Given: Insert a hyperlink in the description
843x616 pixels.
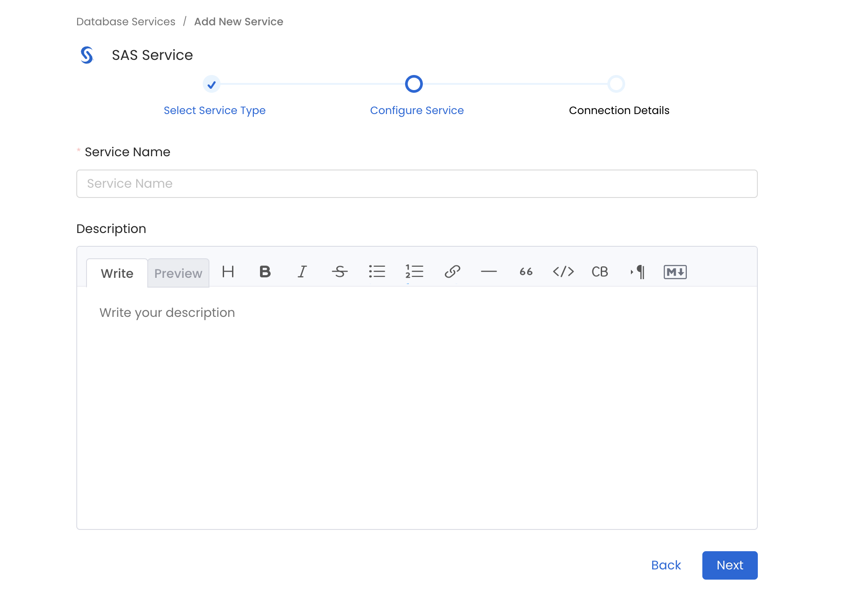Looking at the screenshot, I should coord(452,272).
